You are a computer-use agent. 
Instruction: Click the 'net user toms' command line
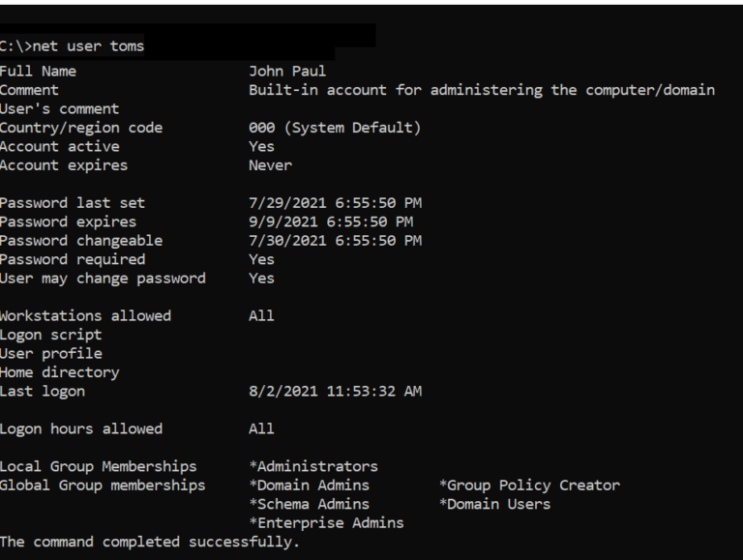pyautogui.click(x=72, y=46)
